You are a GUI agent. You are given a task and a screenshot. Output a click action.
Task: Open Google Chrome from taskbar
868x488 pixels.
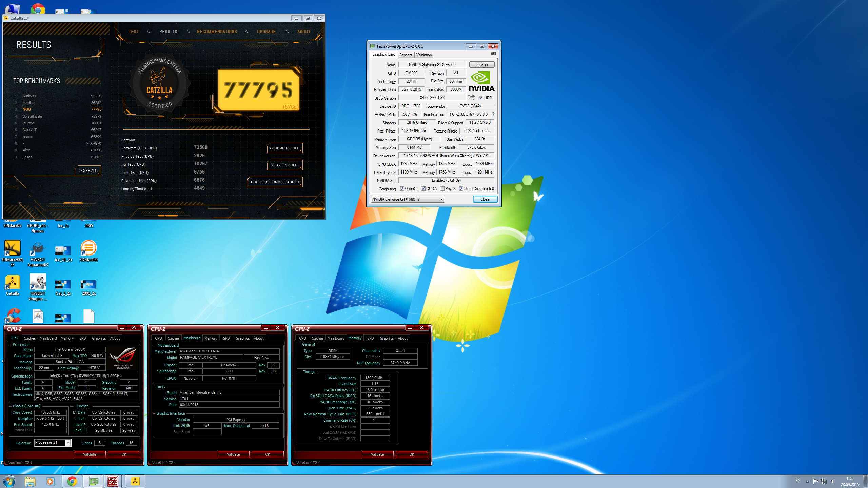[x=72, y=481]
